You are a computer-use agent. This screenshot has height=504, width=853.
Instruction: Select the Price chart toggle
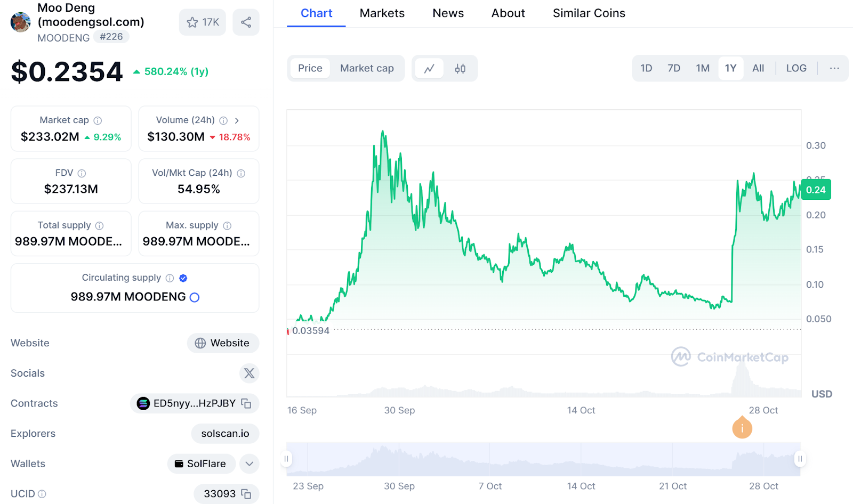310,68
